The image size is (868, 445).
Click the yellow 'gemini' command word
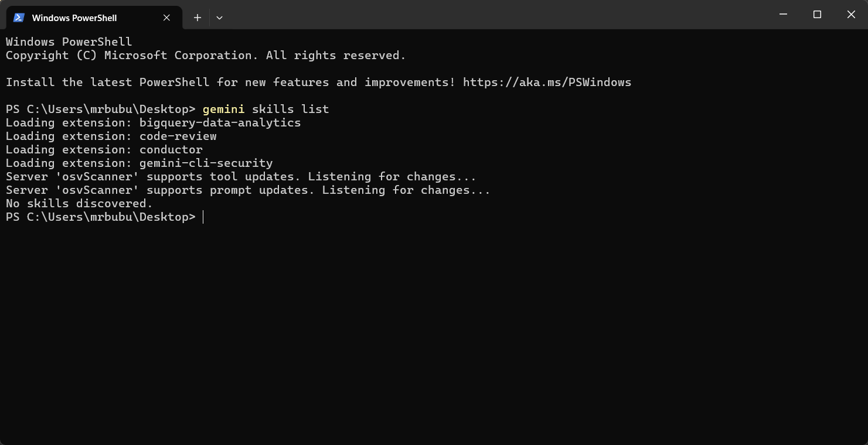223,109
